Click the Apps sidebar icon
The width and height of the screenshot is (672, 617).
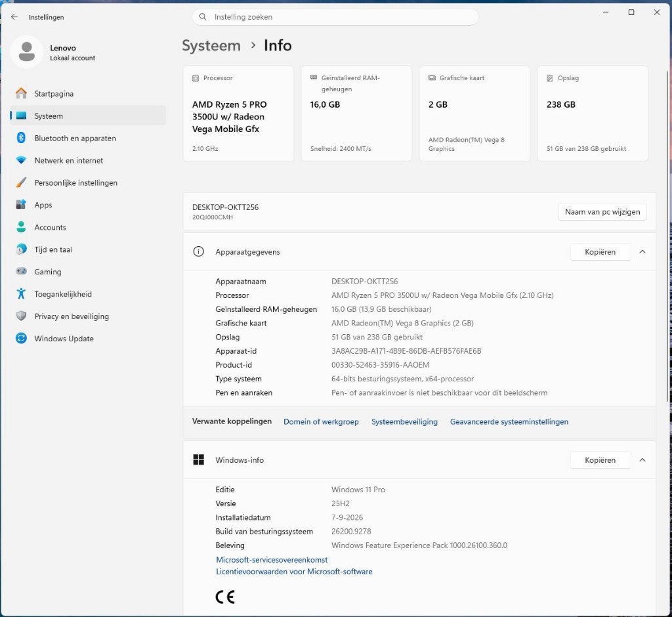click(x=21, y=205)
